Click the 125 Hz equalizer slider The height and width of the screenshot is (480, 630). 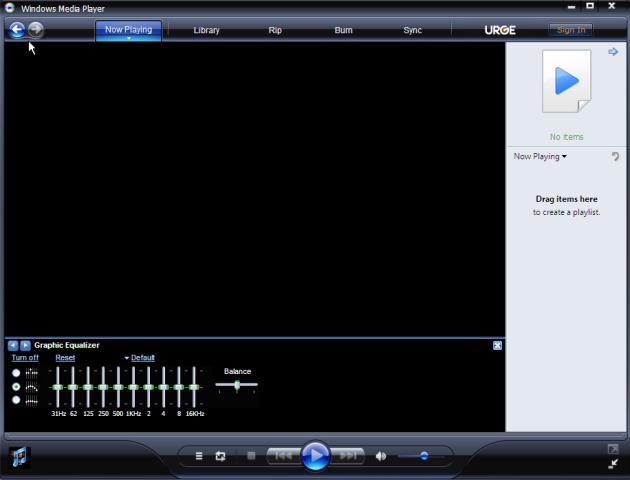[x=88, y=387]
